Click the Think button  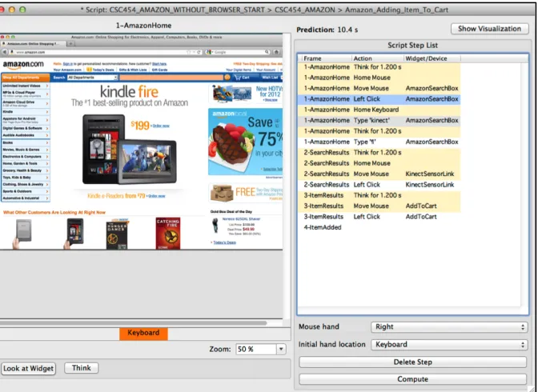82,368
